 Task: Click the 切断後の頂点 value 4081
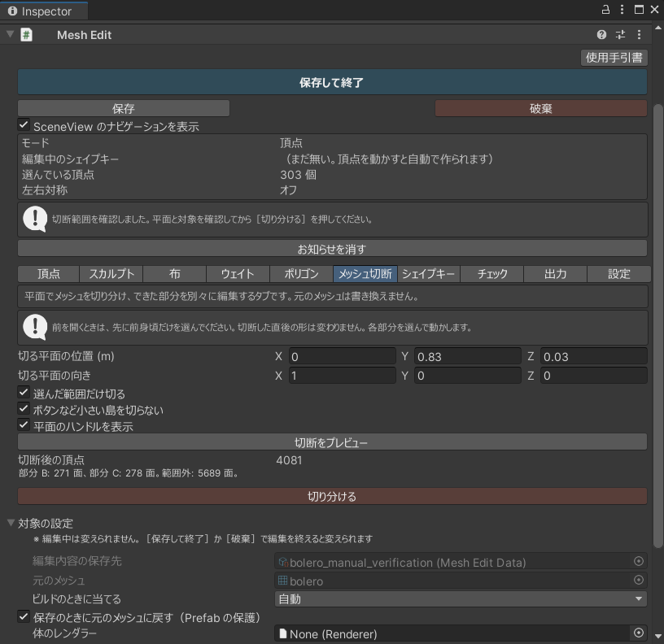289,460
